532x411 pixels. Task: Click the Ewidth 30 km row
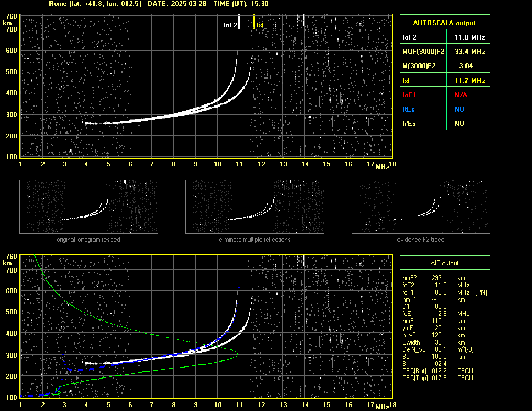click(x=434, y=342)
